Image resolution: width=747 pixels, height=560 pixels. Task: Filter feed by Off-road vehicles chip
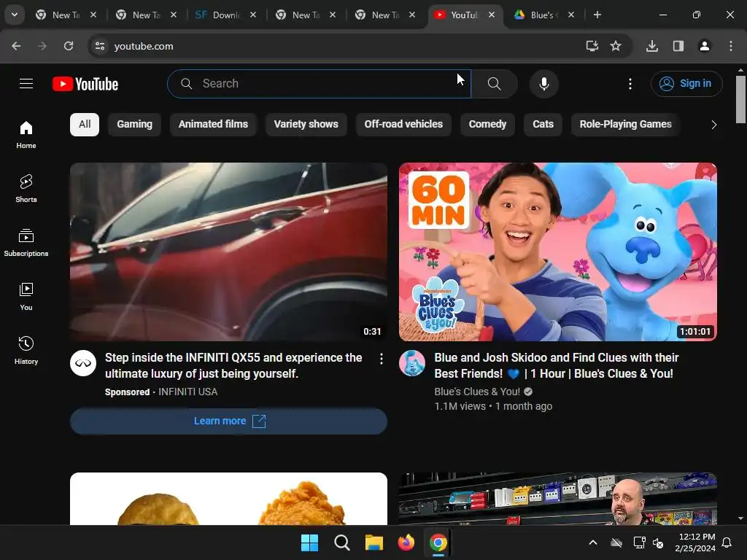pyautogui.click(x=403, y=125)
